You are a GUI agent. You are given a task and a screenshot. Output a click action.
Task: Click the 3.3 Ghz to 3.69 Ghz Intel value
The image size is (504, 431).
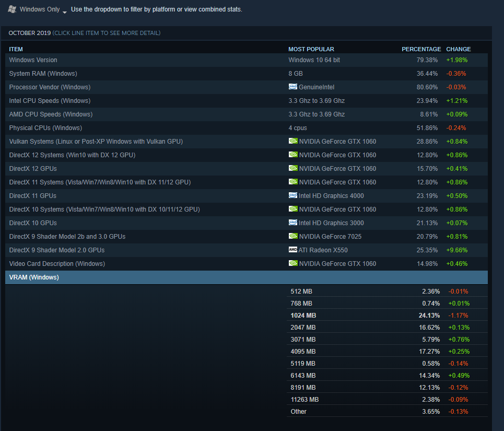pyautogui.click(x=317, y=101)
